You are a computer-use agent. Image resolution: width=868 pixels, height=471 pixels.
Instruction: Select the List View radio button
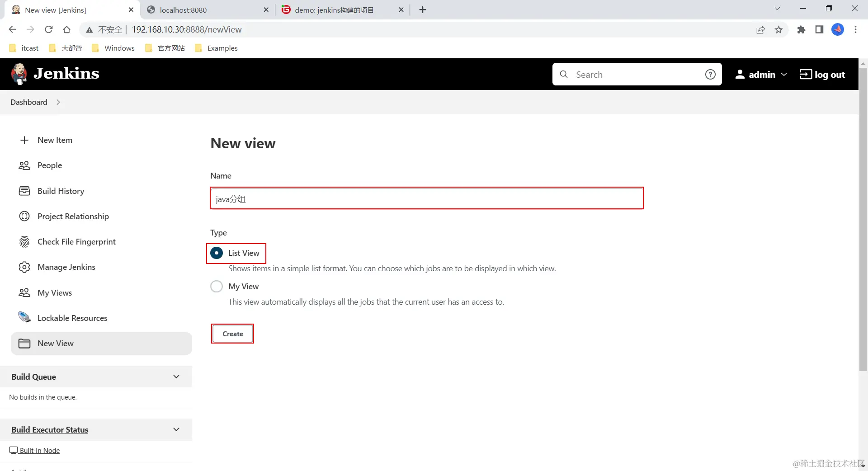pyautogui.click(x=217, y=253)
